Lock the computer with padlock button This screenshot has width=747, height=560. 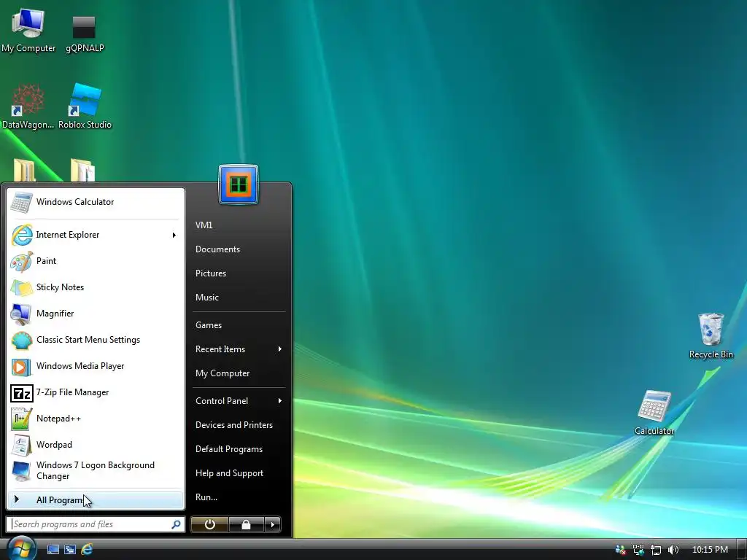(x=246, y=524)
